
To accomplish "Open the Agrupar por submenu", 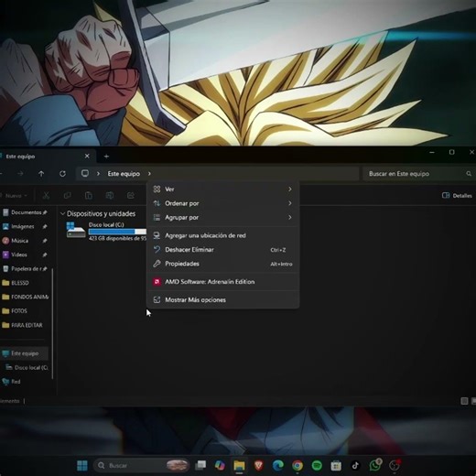I will [x=222, y=217].
